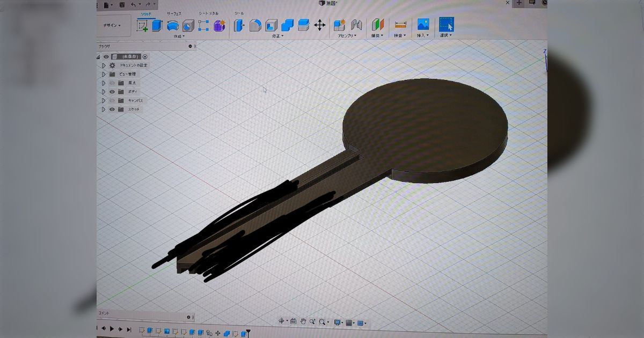Click the Move/Copy four-arrow icon
This screenshot has height=338, width=644.
319,25
